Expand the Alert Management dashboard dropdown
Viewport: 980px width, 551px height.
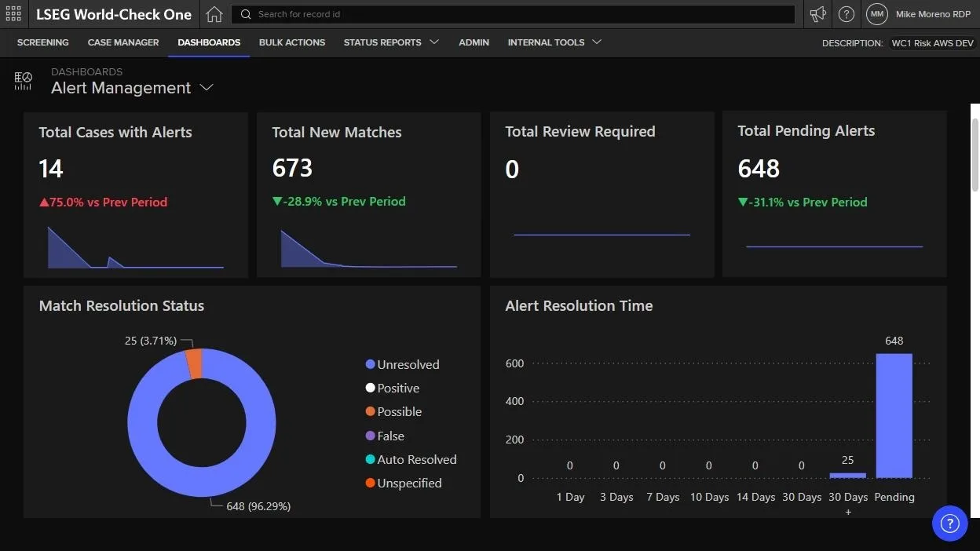click(x=207, y=88)
